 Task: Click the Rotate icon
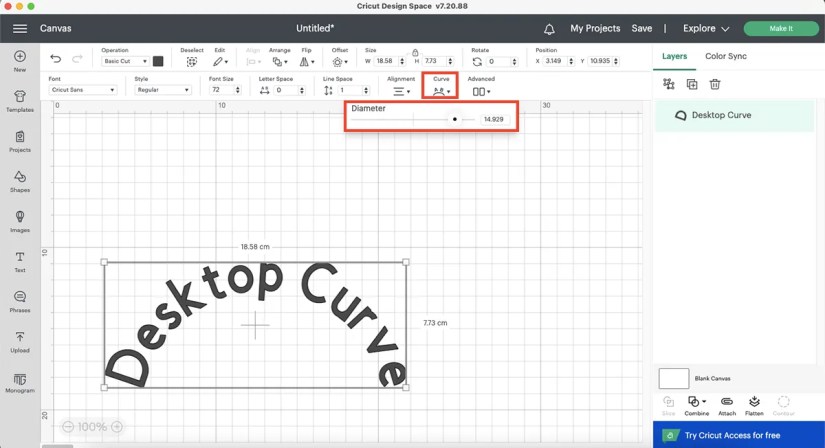[477, 62]
